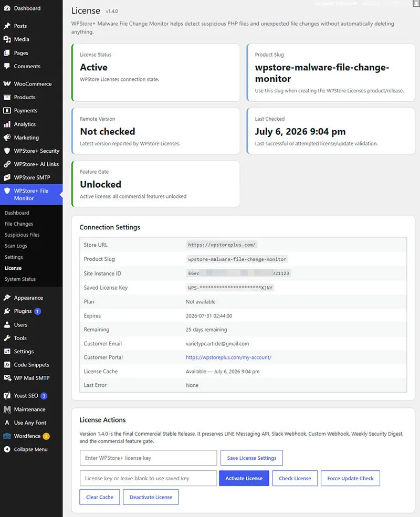Click the WP Mail SMTP envelope icon
The width and height of the screenshot is (420, 517).
[7, 378]
